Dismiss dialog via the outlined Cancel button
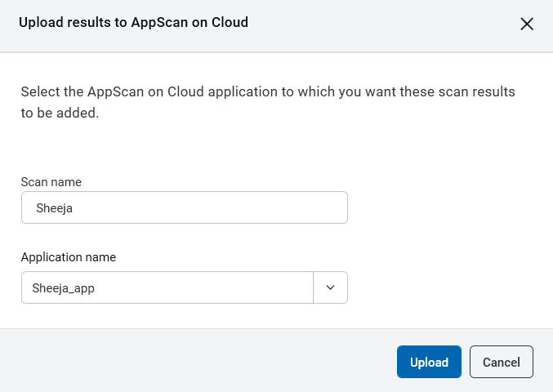The image size is (553, 392). pyautogui.click(x=501, y=362)
